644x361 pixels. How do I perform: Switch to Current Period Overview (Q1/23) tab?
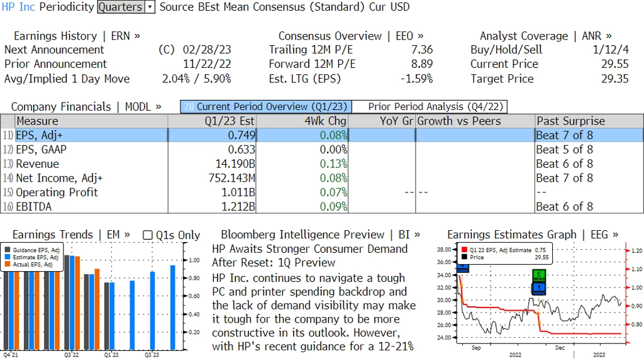266,107
